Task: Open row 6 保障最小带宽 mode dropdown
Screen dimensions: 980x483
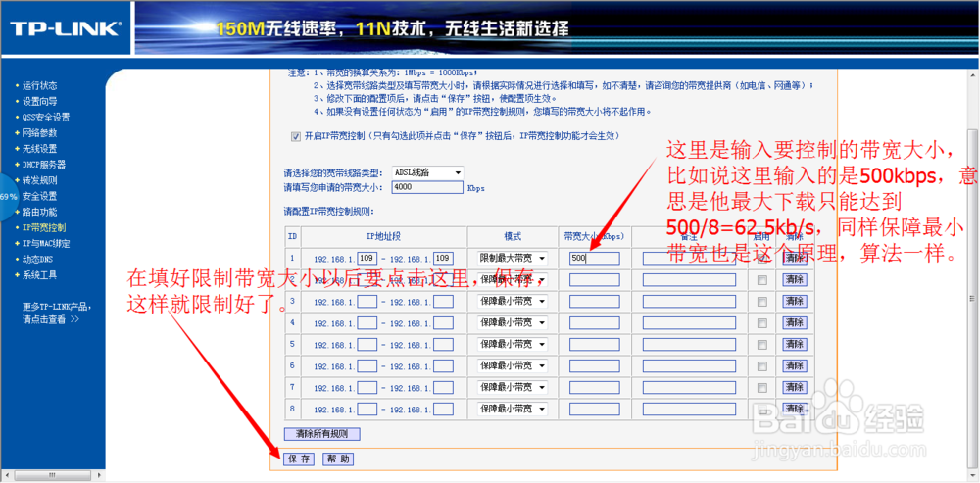Action: coord(513,365)
